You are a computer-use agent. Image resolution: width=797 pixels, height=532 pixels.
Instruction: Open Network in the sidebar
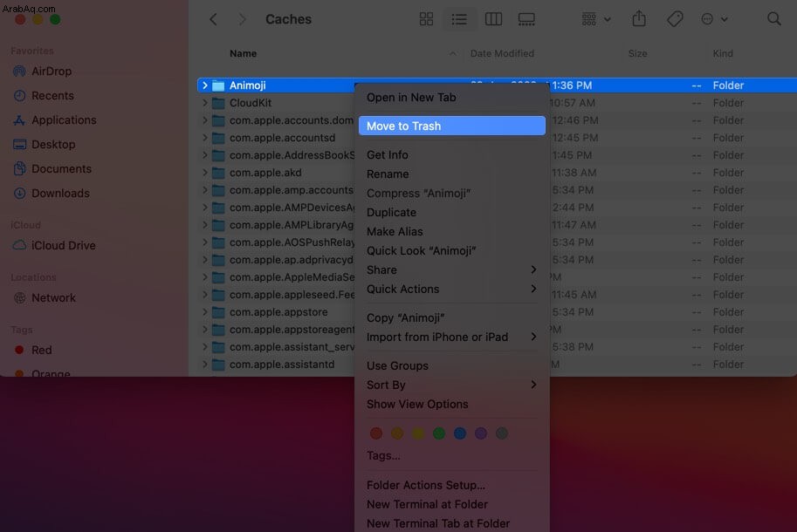click(45, 297)
